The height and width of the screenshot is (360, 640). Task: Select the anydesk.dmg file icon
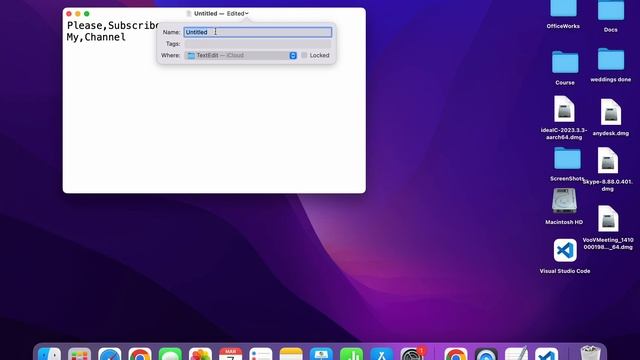611,112
